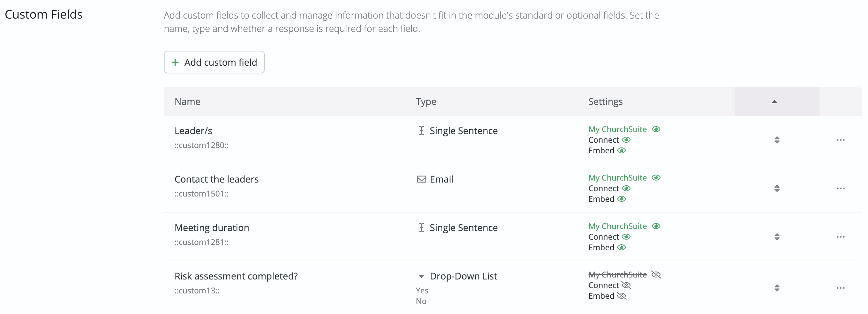Click the sort arrow in the table header
Image resolution: width=868 pixels, height=314 pixels.
pos(774,102)
